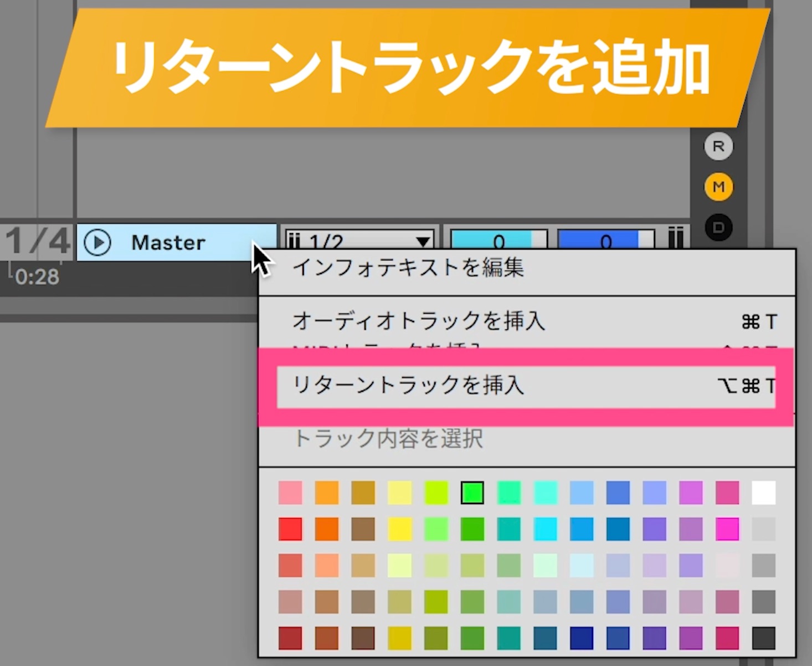Select the Master track title bar
The image size is (812, 666).
176,242
